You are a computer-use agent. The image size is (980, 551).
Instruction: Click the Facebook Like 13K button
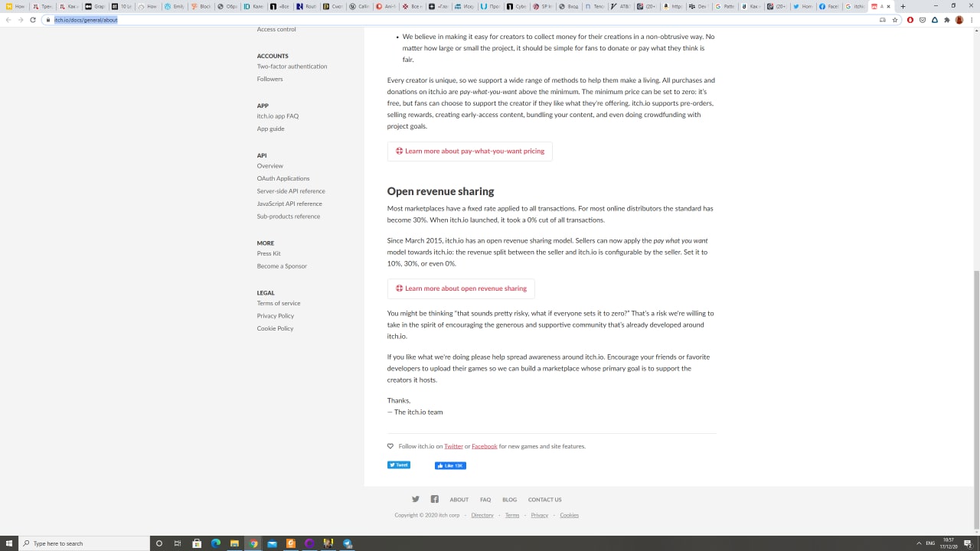(450, 465)
